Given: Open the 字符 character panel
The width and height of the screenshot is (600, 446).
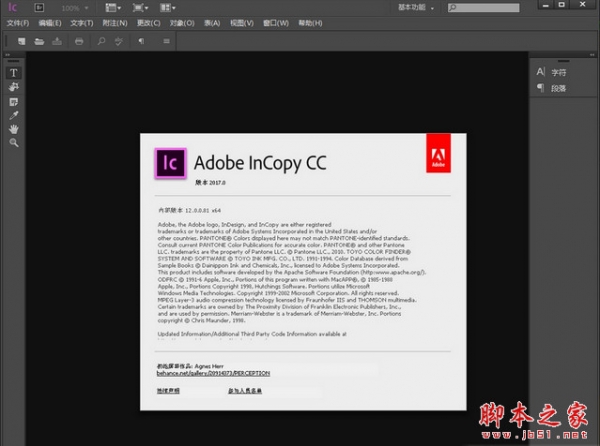Looking at the screenshot, I should coord(551,72).
